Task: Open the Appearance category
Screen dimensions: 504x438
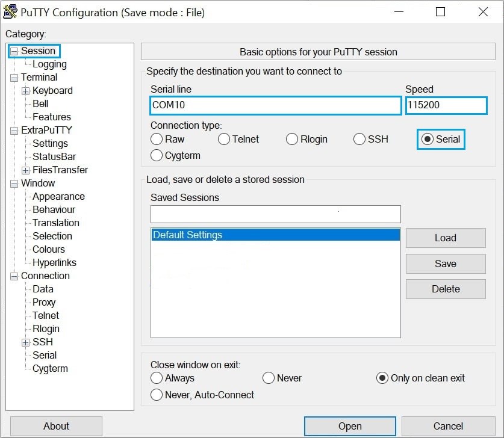Action: (x=59, y=196)
